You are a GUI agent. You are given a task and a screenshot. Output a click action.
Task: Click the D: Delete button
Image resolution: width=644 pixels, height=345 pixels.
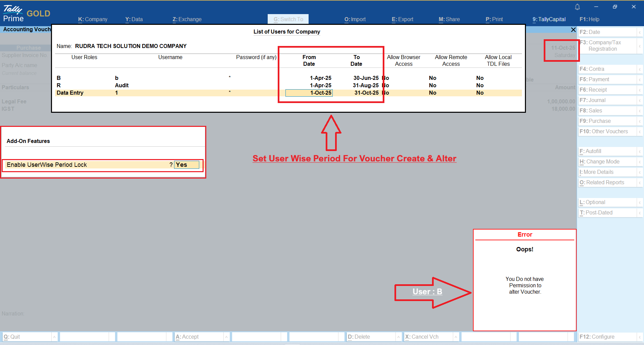pyautogui.click(x=359, y=337)
